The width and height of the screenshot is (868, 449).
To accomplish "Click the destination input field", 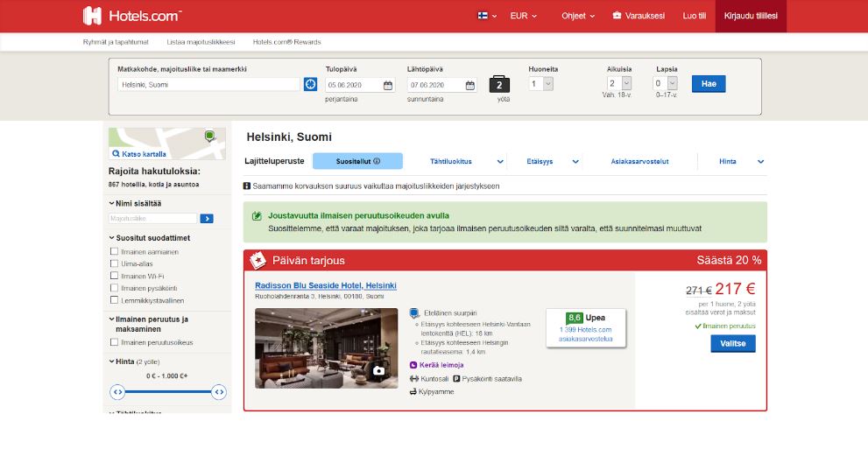I will tap(208, 85).
